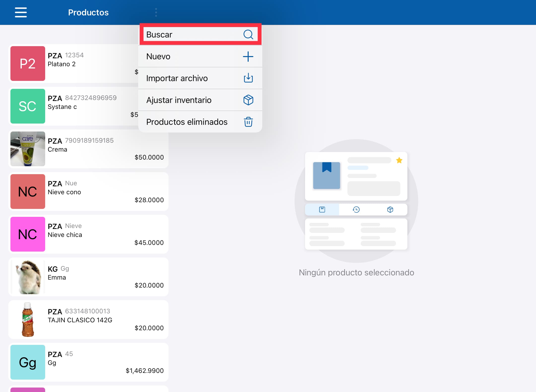Click the trash can icon
The width and height of the screenshot is (536, 392).
coord(248,122)
